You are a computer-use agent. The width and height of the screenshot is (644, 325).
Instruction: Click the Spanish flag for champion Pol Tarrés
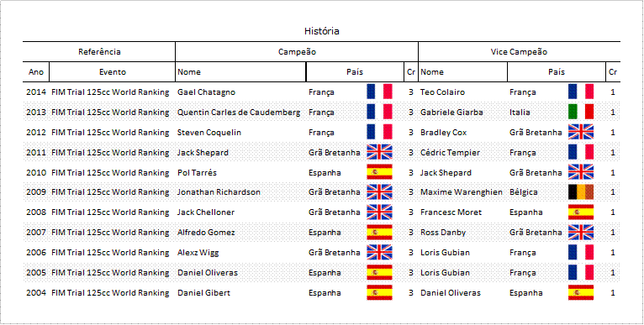pos(379,172)
